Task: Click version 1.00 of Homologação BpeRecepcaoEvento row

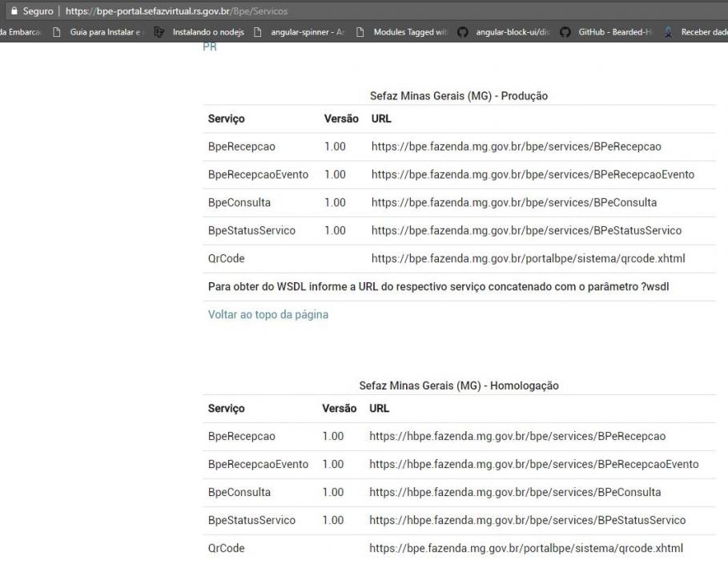Action: click(333, 464)
